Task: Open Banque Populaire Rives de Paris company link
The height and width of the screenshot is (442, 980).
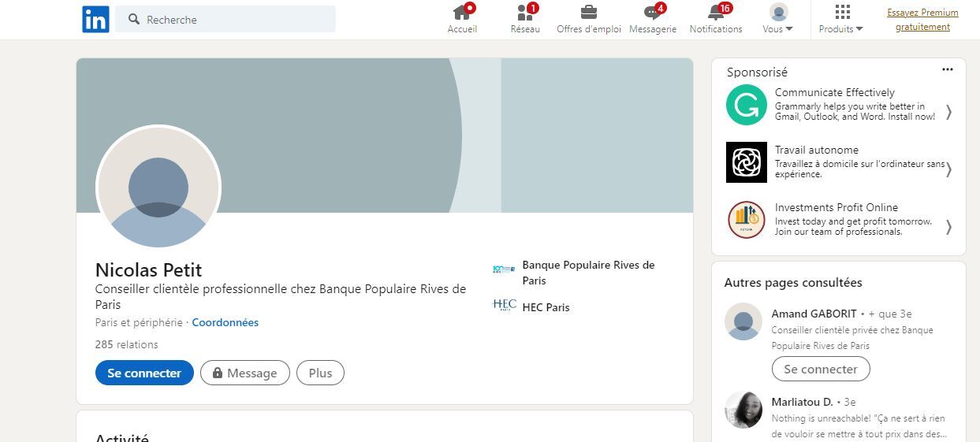Action: click(589, 273)
